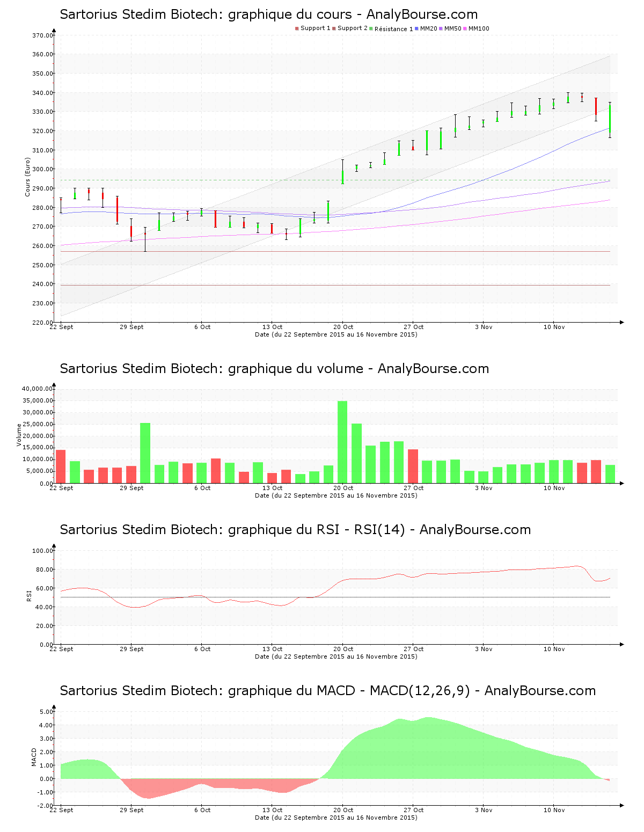Viewport: 644px width, 832px height.
Task: Click the 'MACD' y-axis label
Action: [x=34, y=757]
